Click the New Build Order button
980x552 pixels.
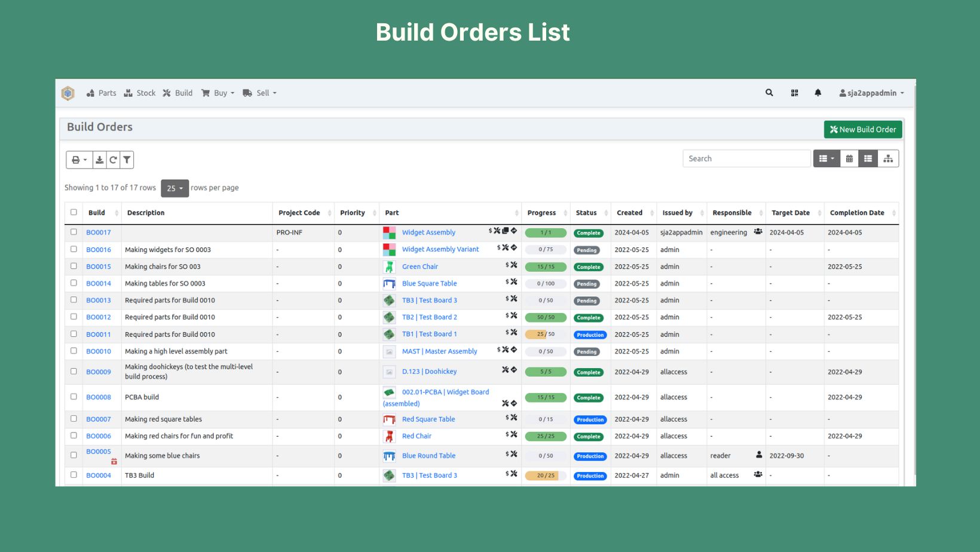[x=862, y=130]
